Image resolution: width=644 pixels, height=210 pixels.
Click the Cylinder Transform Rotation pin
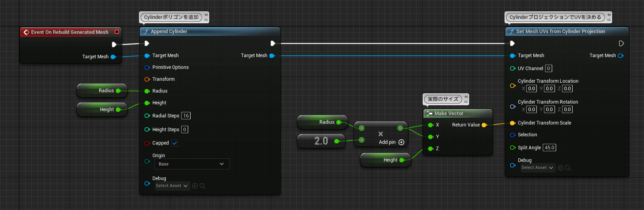pyautogui.click(x=513, y=106)
